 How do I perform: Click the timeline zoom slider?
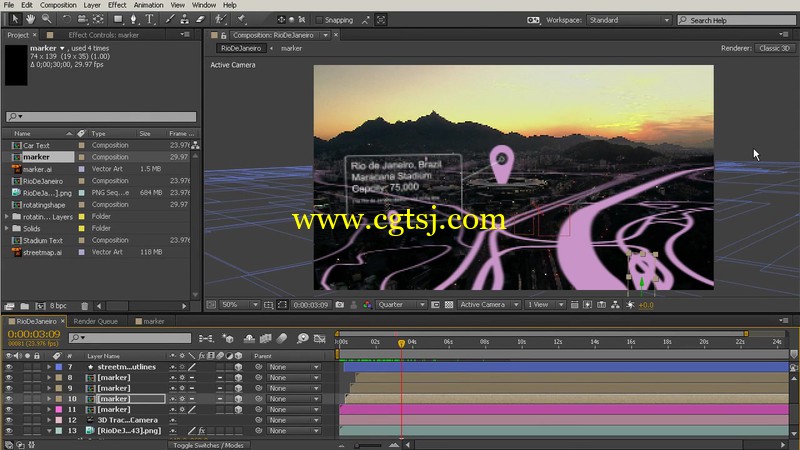tap(370, 445)
